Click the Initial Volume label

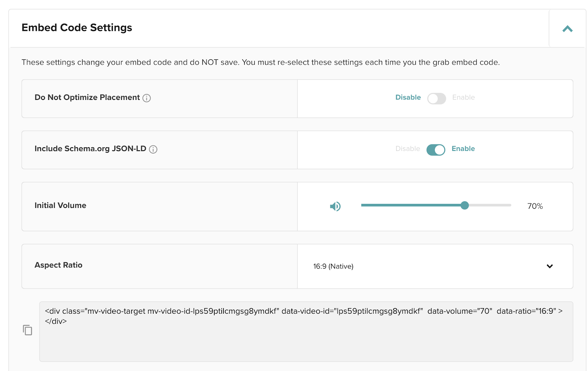60,206
